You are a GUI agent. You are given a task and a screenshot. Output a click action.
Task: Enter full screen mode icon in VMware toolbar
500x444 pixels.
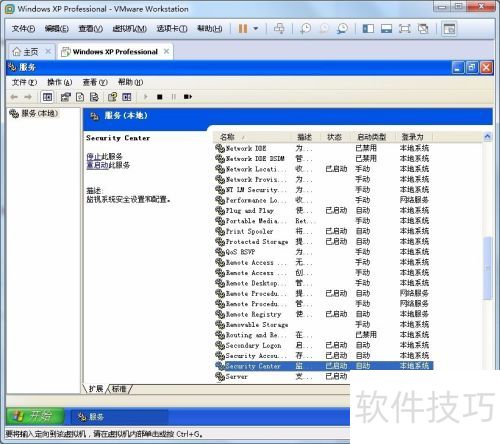405,29
